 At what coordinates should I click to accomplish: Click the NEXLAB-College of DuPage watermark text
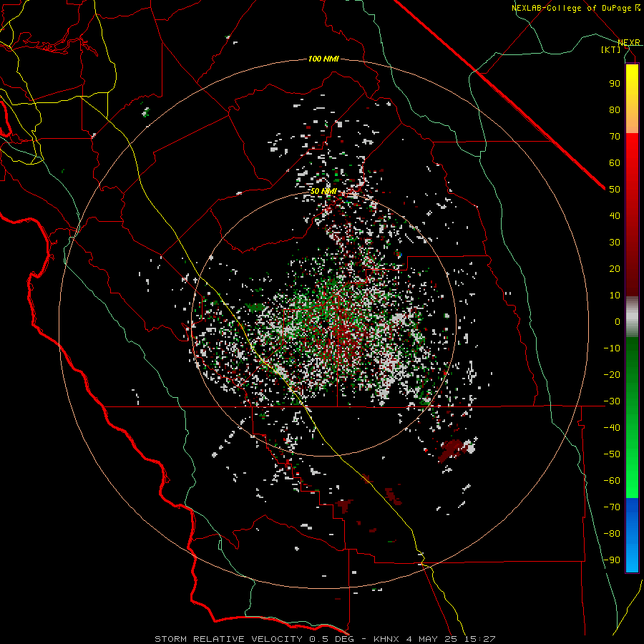[x=576, y=8]
